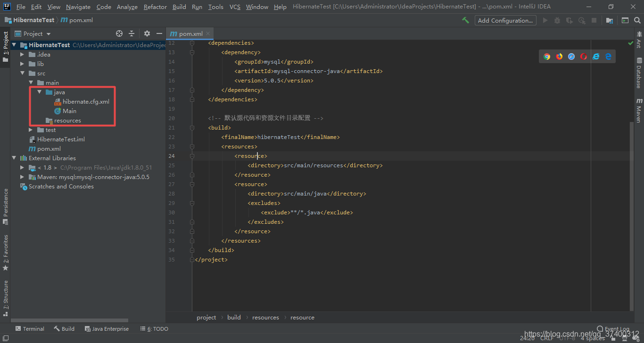Viewport: 644px width, 343px height.
Task: Click the Stop square icon in the toolbar
Action: click(x=594, y=20)
